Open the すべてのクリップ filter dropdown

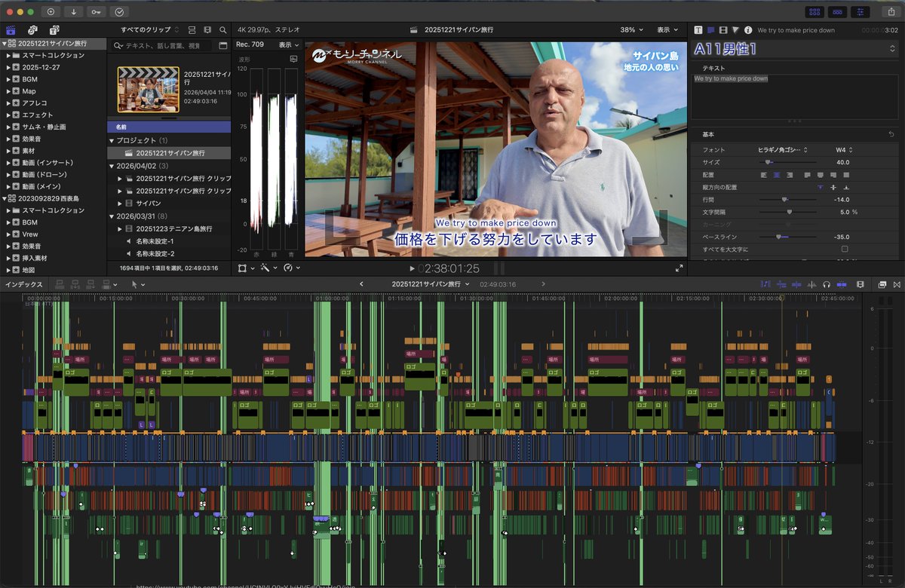click(x=150, y=29)
